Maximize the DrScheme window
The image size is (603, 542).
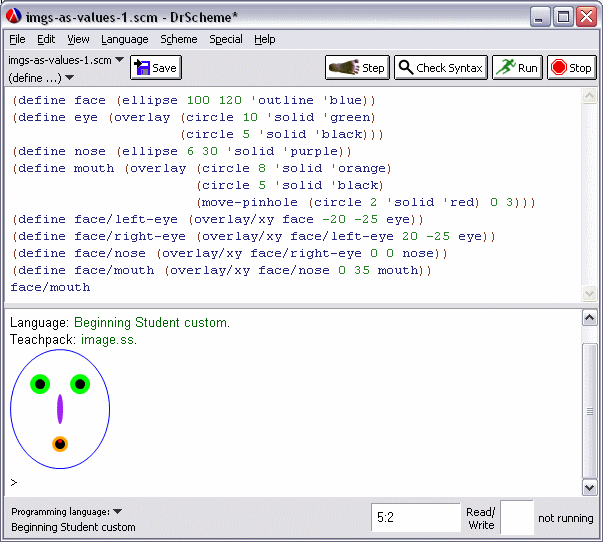(563, 17)
